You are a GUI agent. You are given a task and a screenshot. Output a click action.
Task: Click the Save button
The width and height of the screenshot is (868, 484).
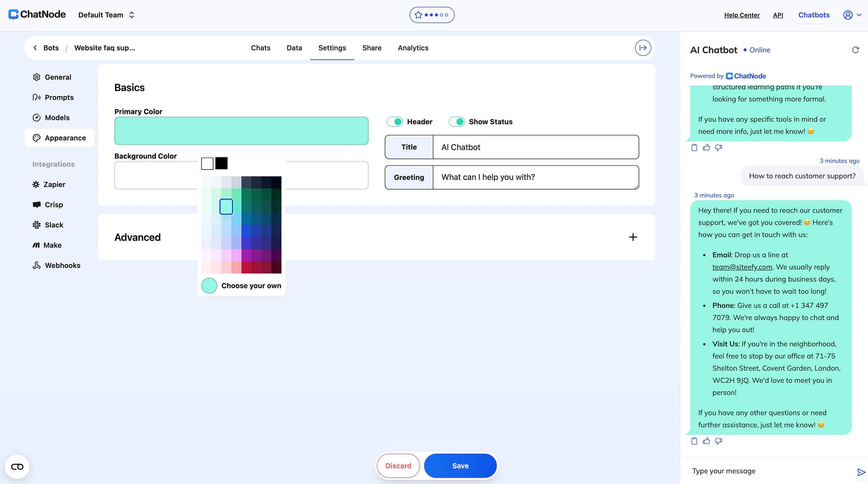tap(460, 466)
